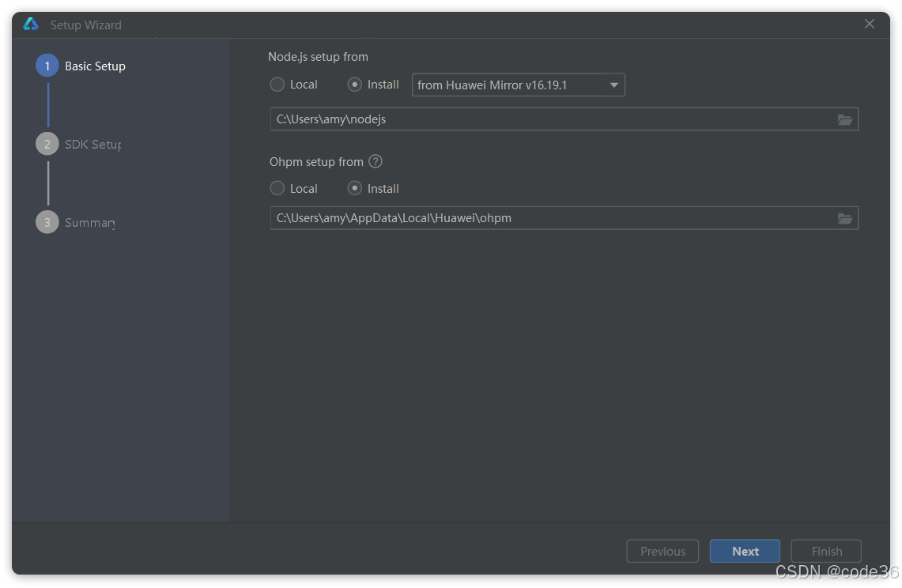Select Install for Node.js setup
This screenshot has height=588, width=902.
pos(373,85)
